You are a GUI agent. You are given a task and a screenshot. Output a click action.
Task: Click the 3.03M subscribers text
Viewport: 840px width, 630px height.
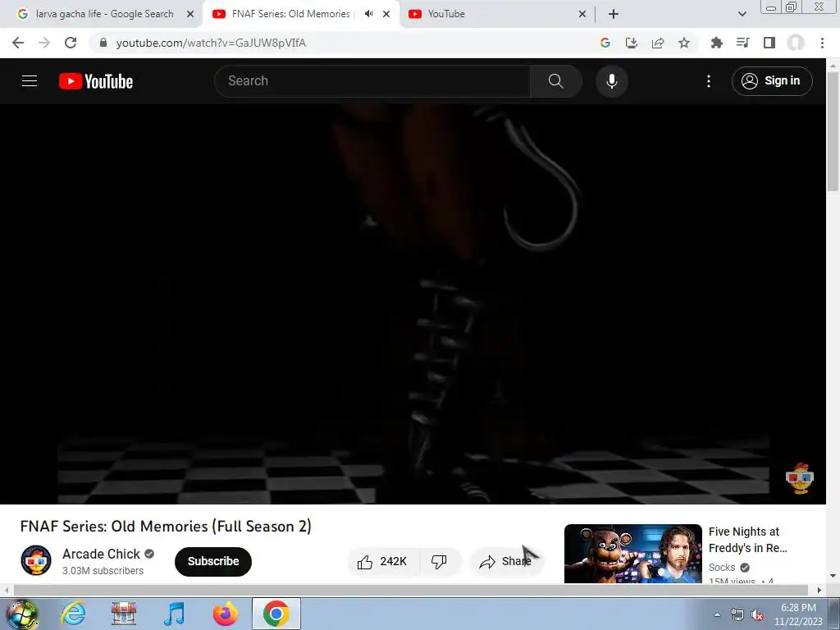pos(103,571)
